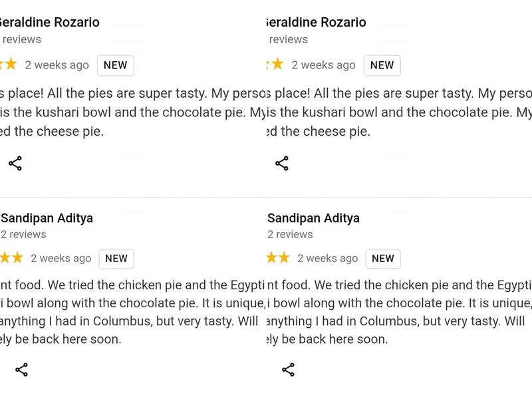Click gold stars on Sandipan's left review
The height and width of the screenshot is (399, 532).
tap(12, 258)
